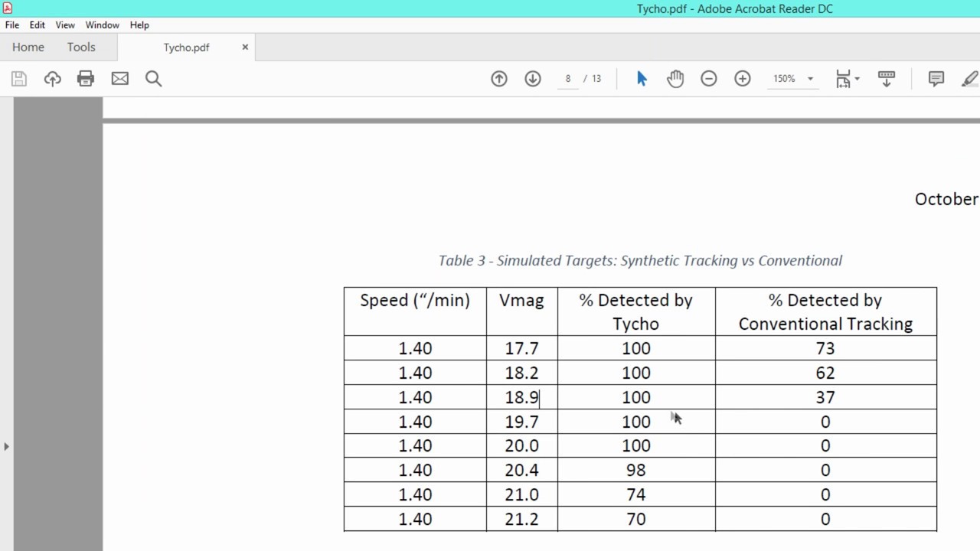980x551 pixels.
Task: Add a comment with speech bubble icon
Action: point(936,78)
